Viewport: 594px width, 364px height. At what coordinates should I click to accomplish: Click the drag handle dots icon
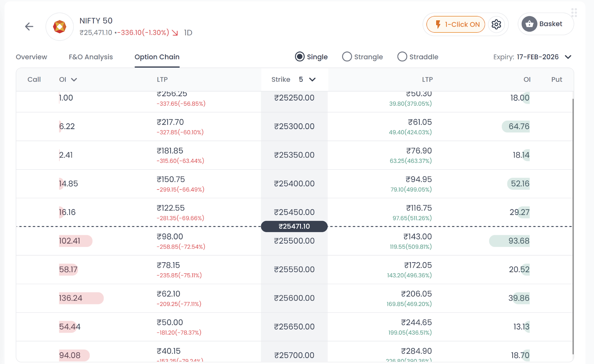(574, 13)
